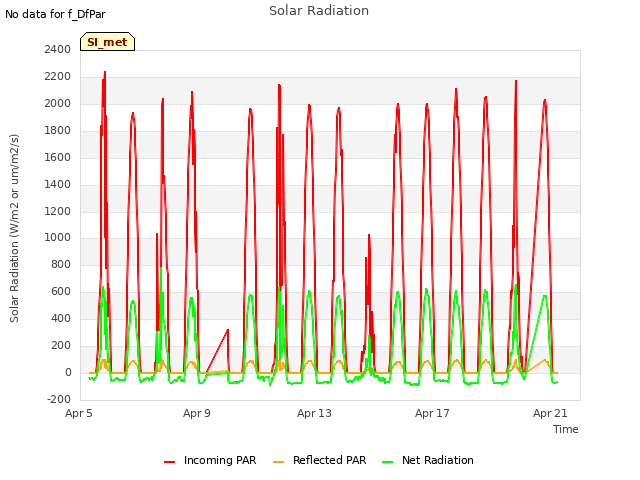The image size is (640, 480).
Task: Click the Apr 5 x-axis label
Action: [79, 413]
